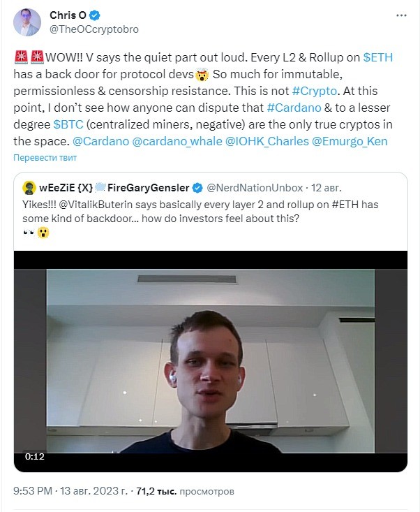Open @NerdNationUnbox handle in quoted tweet
Viewport: 420px width, 512px height.
255,188
